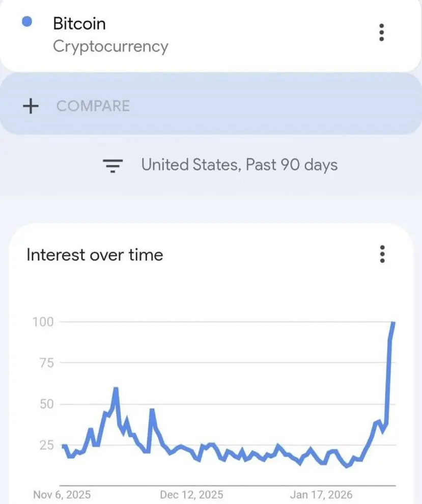Viewport: 422px width, 504px height.
Task: Click the 50 y-axis label
Action: (46, 404)
